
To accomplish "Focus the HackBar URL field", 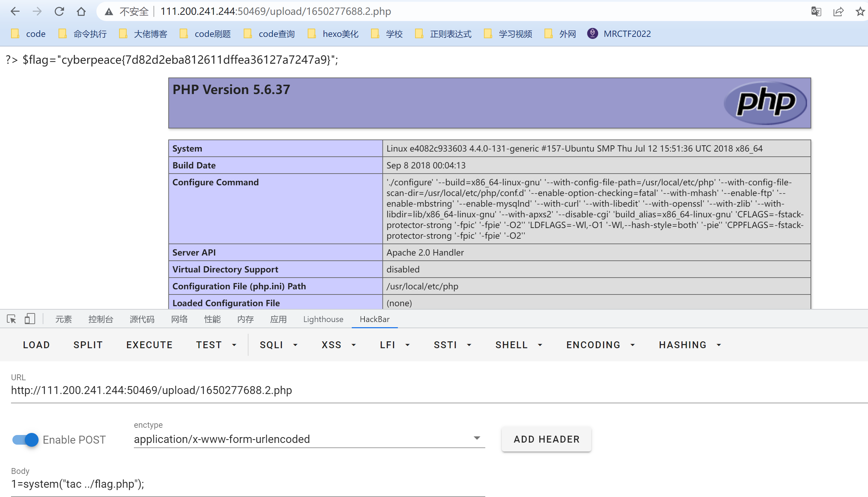I will pyautogui.click(x=439, y=390).
